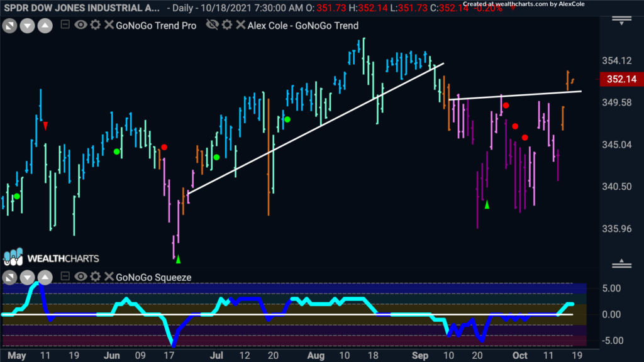Select the Alex Cole - GoNoGo Trend label
The width and height of the screenshot is (644, 362).
[303, 25]
